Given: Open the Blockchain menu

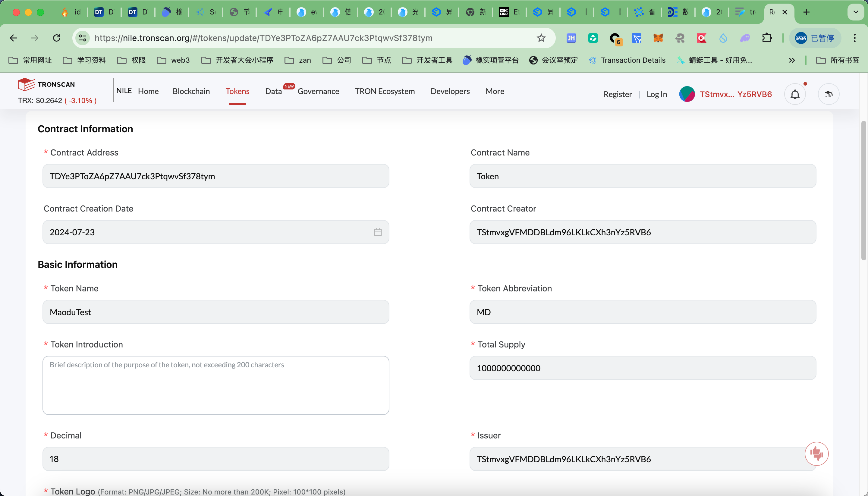Looking at the screenshot, I should click(191, 91).
